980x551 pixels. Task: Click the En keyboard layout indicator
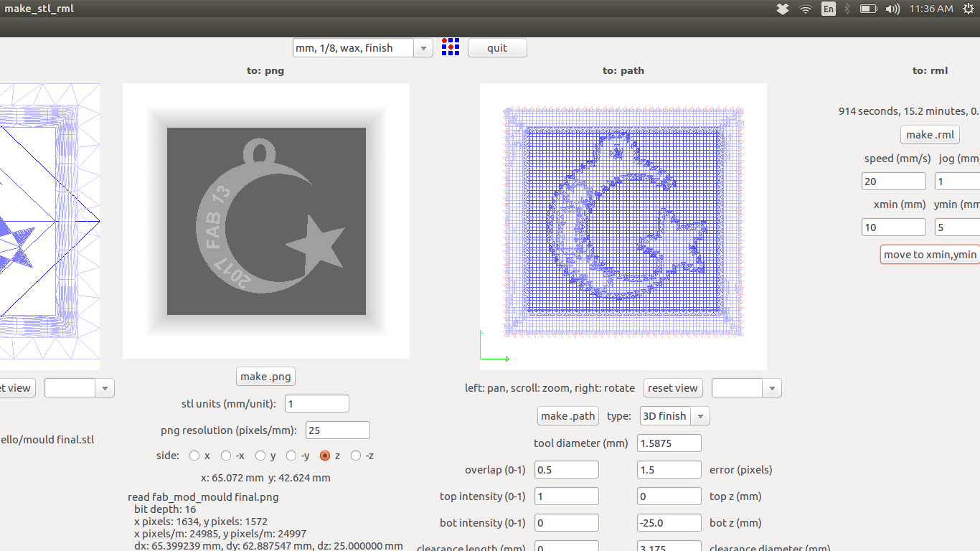click(x=829, y=9)
